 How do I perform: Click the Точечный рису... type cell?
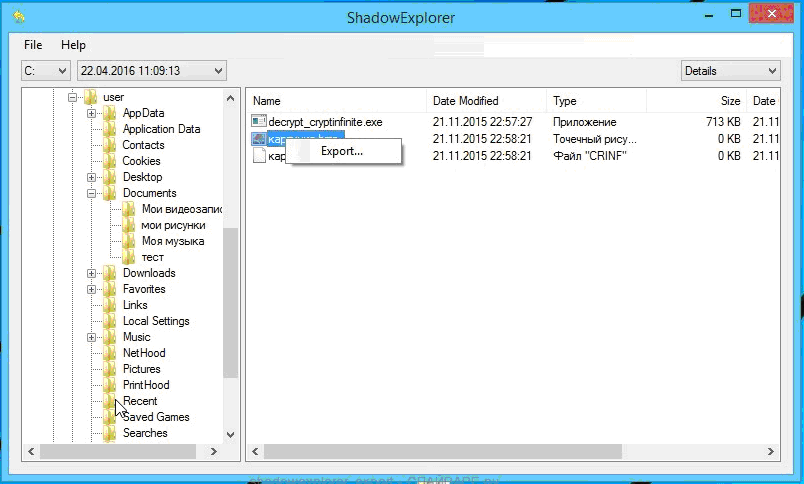pos(594,139)
